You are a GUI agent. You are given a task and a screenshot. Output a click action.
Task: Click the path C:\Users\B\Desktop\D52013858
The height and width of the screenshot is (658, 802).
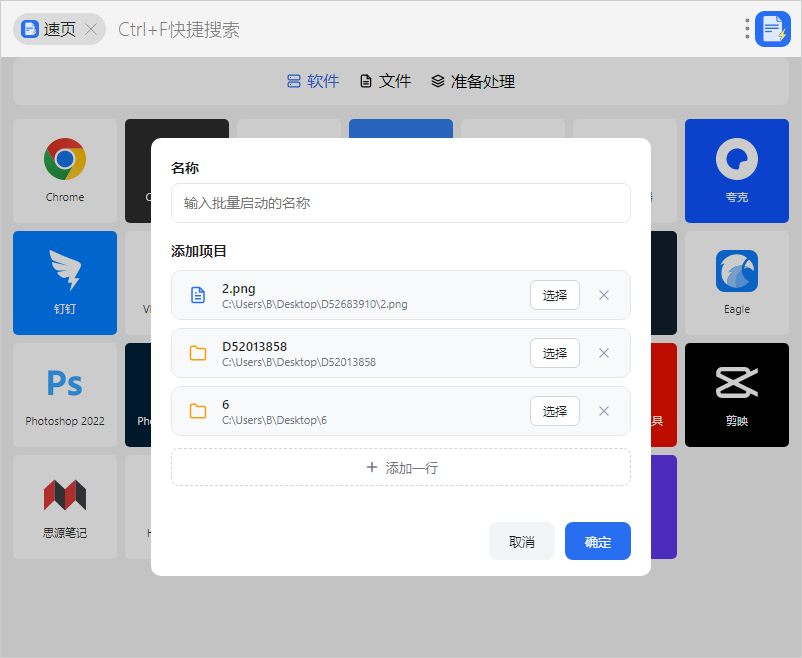(x=299, y=362)
